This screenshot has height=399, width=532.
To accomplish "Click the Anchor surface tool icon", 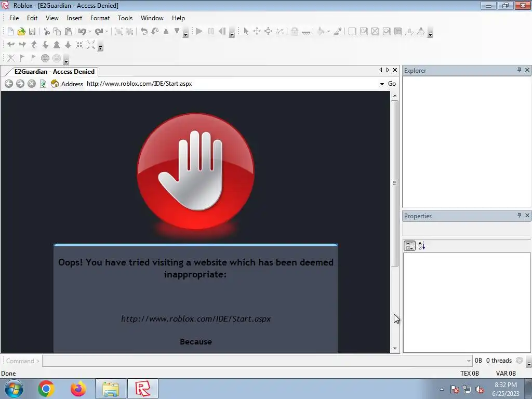I will tap(306, 32).
